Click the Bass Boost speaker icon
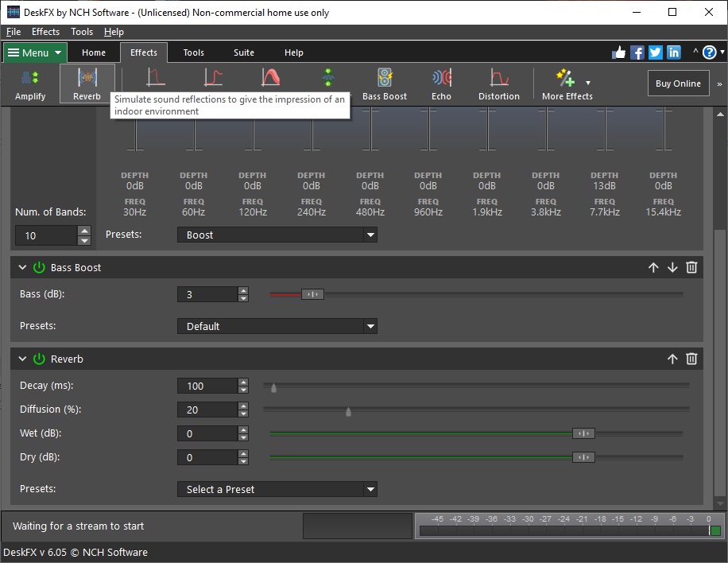The image size is (728, 563). tap(385, 77)
